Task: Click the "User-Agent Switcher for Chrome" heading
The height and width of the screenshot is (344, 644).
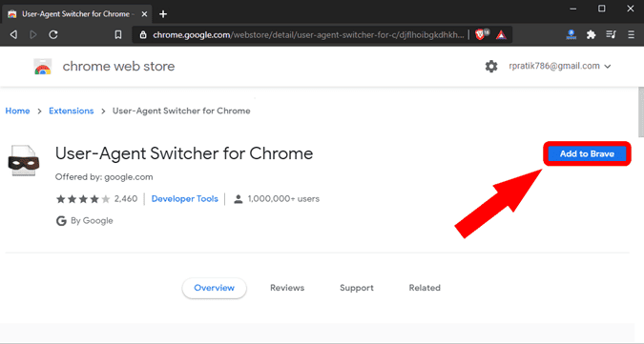Action: (184, 153)
